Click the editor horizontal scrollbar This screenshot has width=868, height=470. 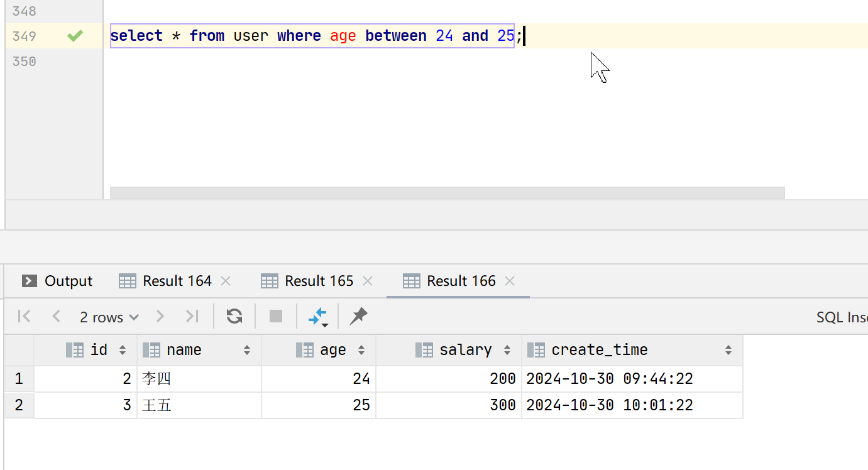click(446, 192)
